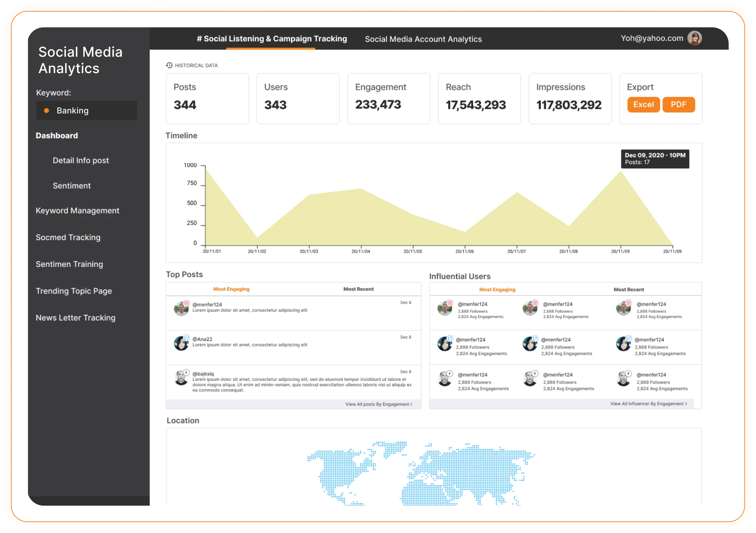Screen dimensions: 756x533
Task: Switch Top Posts to Most Recent
Action: (x=358, y=289)
